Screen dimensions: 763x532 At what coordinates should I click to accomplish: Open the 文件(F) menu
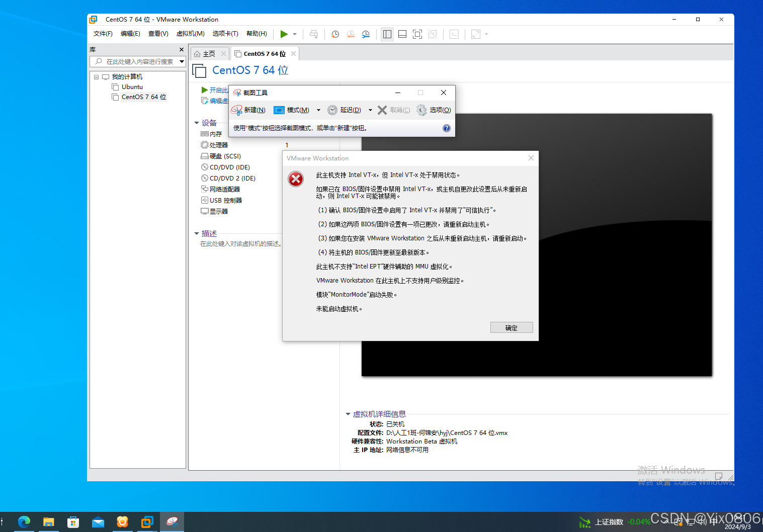pyautogui.click(x=103, y=34)
